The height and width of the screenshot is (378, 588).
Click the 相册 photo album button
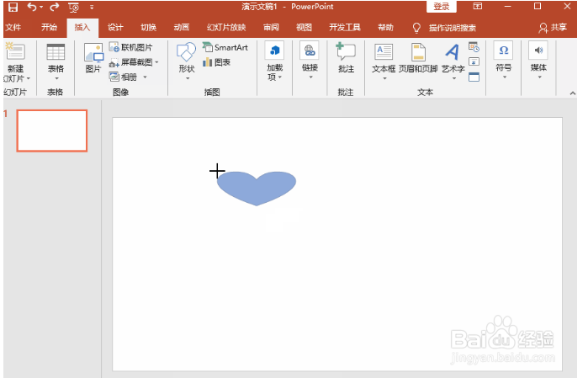pyautogui.click(x=124, y=77)
